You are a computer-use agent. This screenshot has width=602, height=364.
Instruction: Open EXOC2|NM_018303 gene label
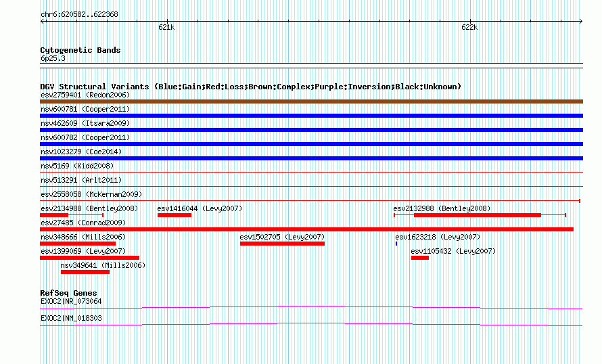71,318
